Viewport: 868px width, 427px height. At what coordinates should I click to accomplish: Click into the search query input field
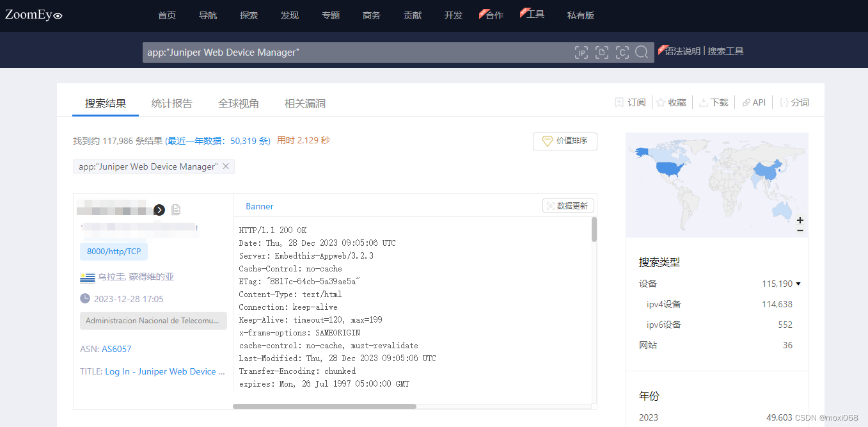click(357, 52)
